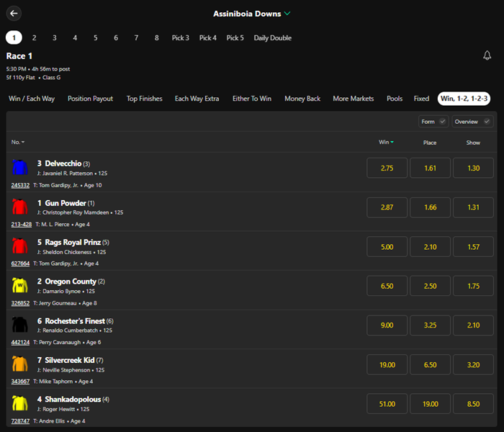Bet Silvercreek Kid win at 19.00
This screenshot has width=504, height=432.
[x=387, y=364]
